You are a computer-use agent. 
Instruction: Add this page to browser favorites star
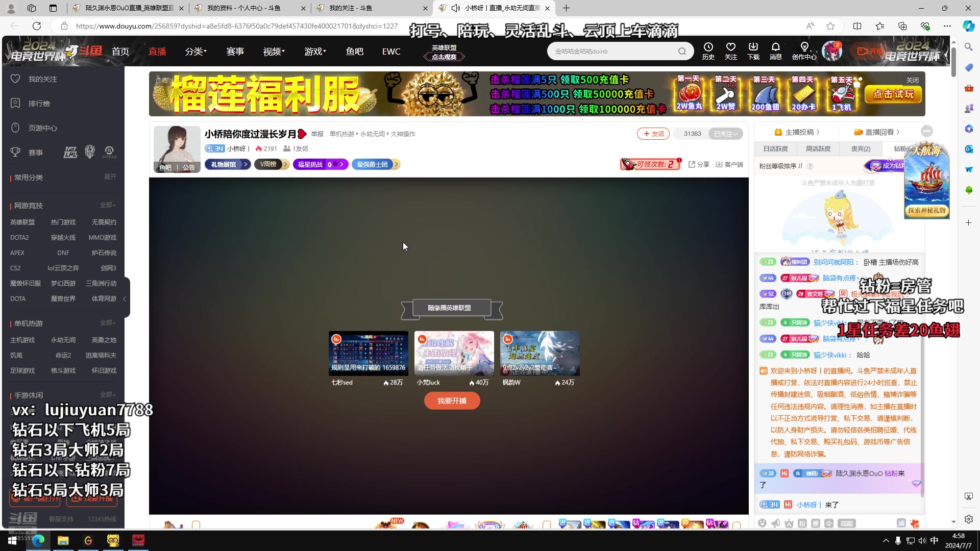click(x=830, y=26)
